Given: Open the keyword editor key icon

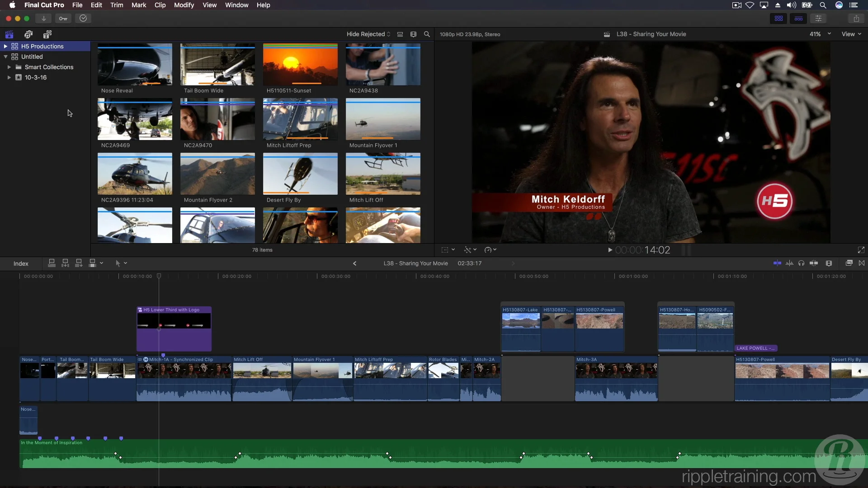Looking at the screenshot, I should (x=63, y=19).
